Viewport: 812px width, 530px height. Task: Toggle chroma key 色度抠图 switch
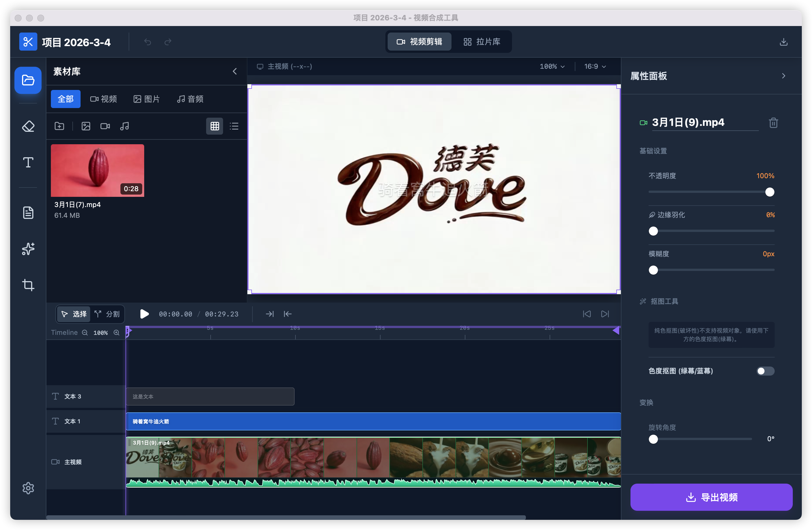pos(765,371)
